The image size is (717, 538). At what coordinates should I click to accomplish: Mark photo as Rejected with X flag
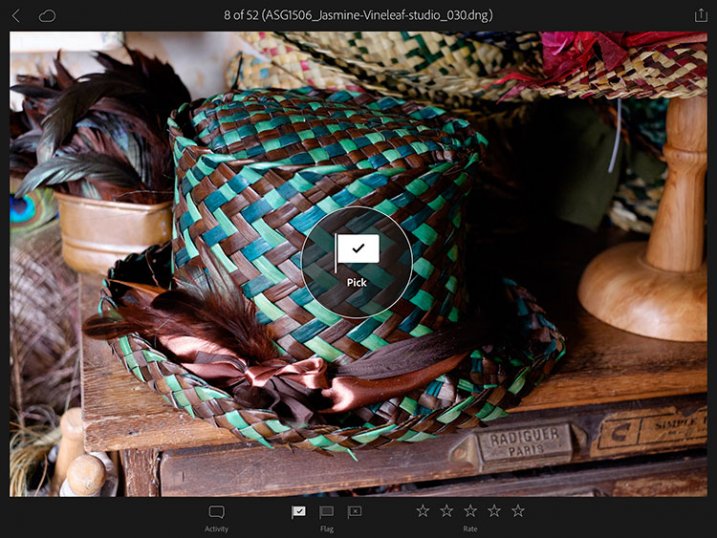click(x=354, y=512)
